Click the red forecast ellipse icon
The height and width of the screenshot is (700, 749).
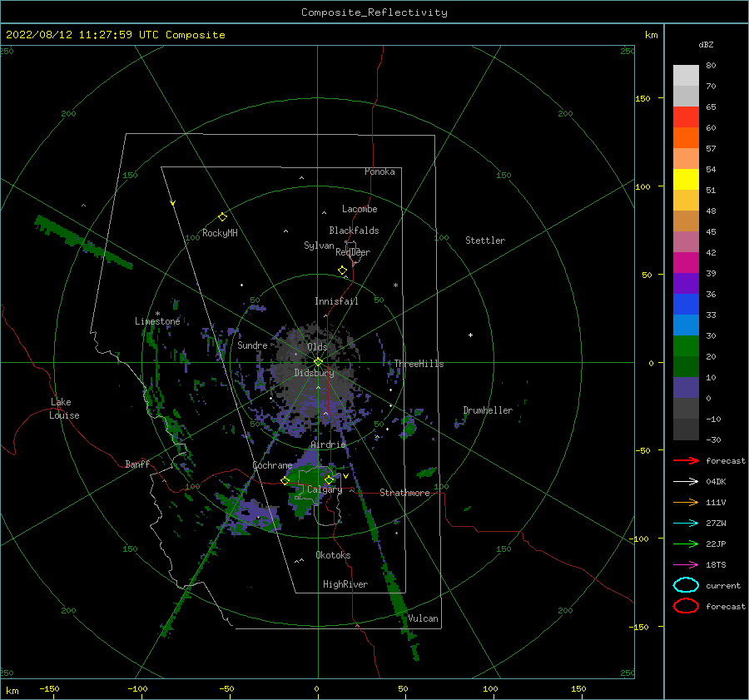tap(686, 606)
